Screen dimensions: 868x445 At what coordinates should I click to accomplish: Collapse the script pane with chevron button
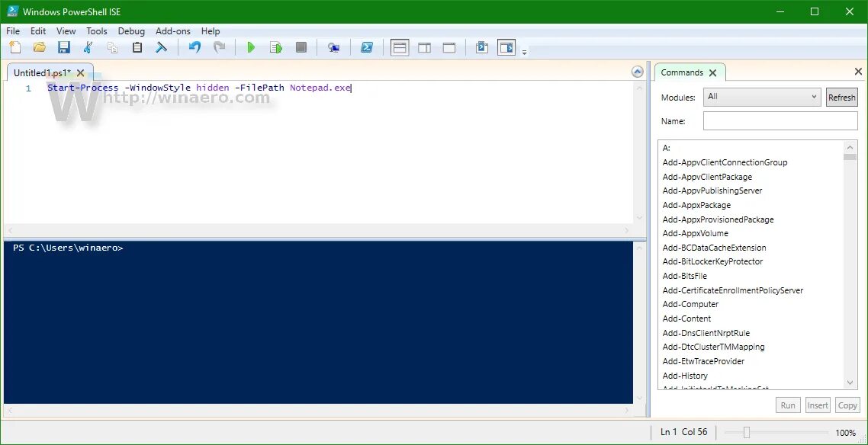coord(637,72)
